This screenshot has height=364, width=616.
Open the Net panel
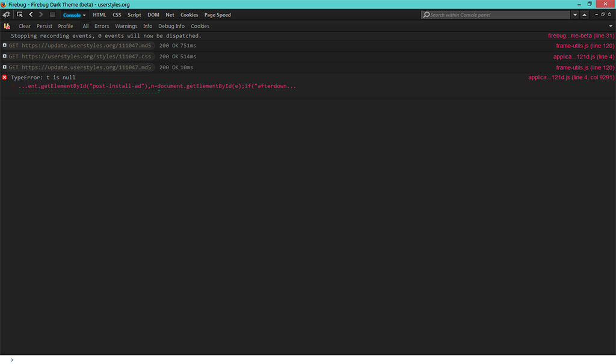click(170, 15)
